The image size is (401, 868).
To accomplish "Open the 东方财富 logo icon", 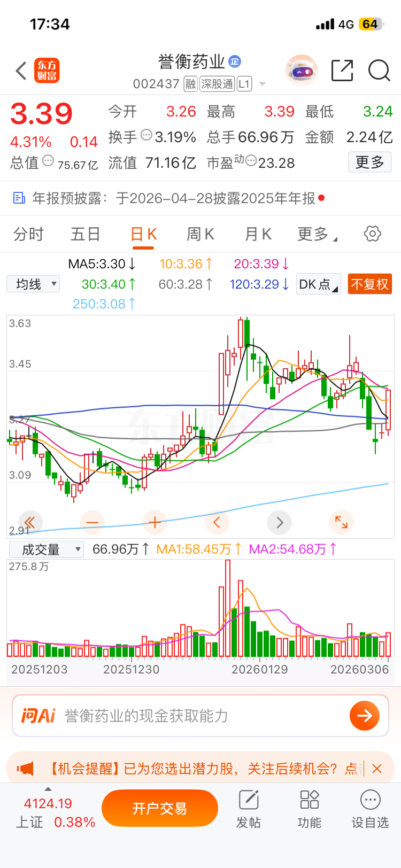I will (47, 71).
